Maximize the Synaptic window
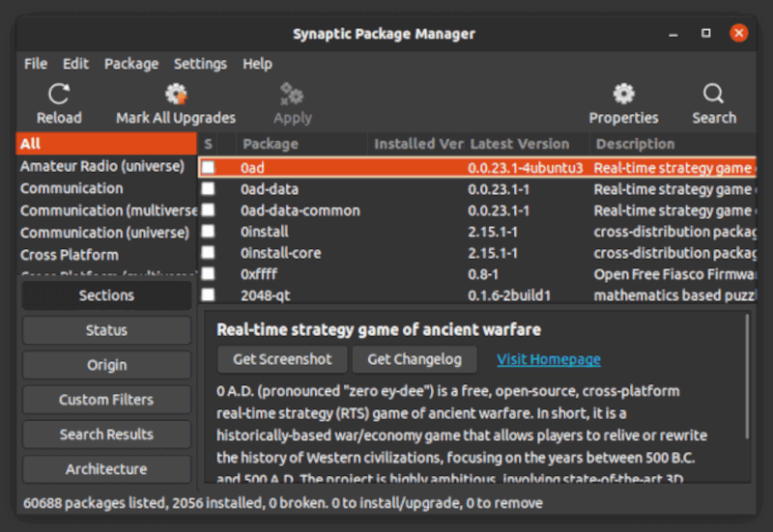773x532 pixels. point(705,33)
